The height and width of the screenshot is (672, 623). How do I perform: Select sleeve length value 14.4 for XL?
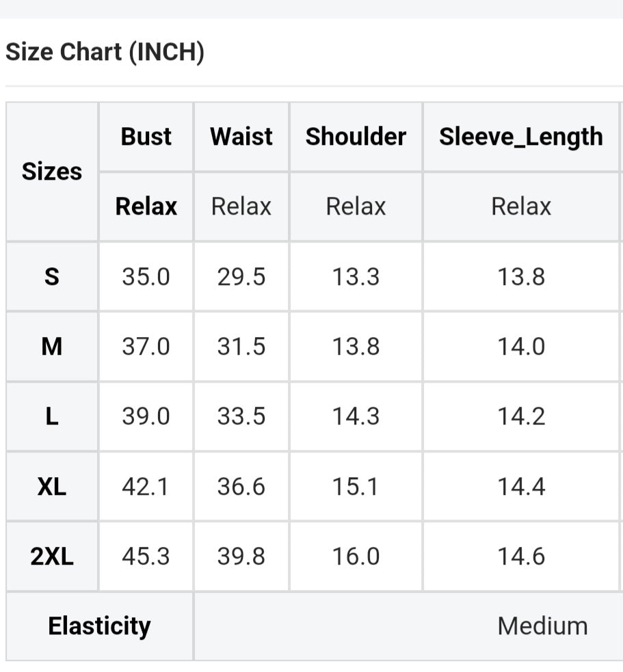click(521, 487)
